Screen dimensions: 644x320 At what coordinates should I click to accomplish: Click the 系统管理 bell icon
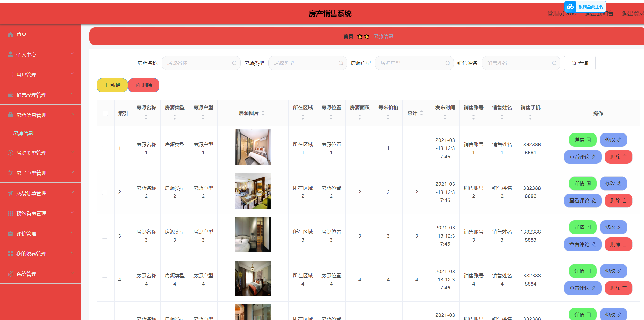[x=10, y=274]
